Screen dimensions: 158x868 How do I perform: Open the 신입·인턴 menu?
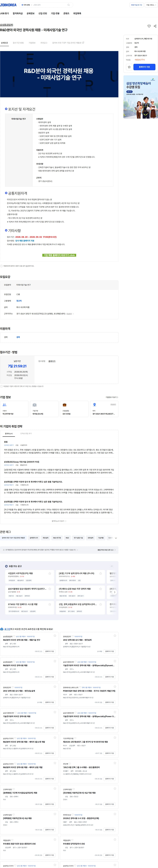click(43, 13)
